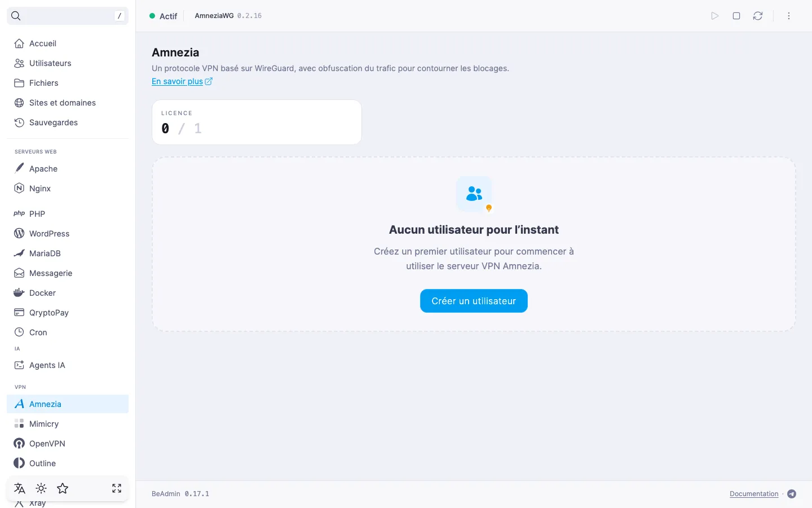Open the Mimicry VPN page
Viewport: 812px width, 508px height.
(68, 424)
